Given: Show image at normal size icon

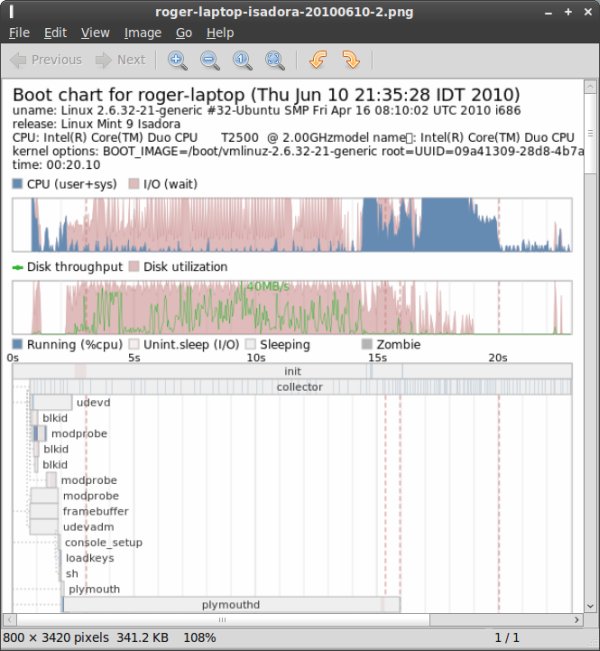Looking at the screenshot, I should (x=242, y=60).
